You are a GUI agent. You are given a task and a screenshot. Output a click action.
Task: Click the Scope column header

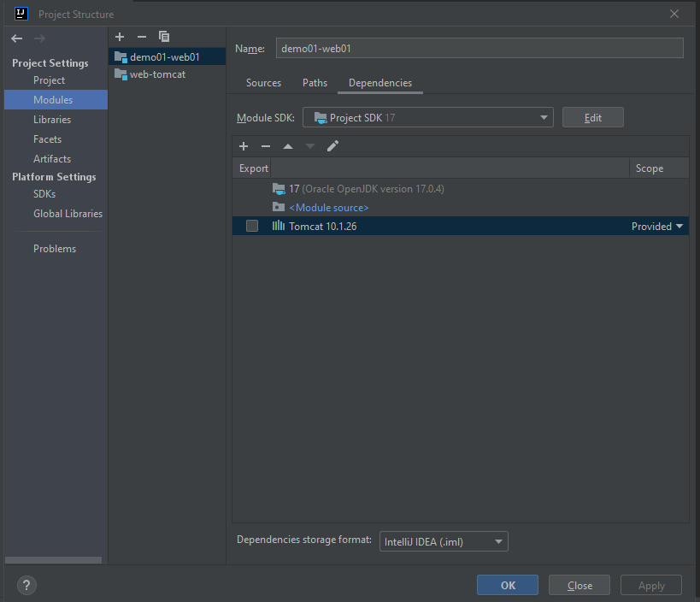click(x=659, y=168)
